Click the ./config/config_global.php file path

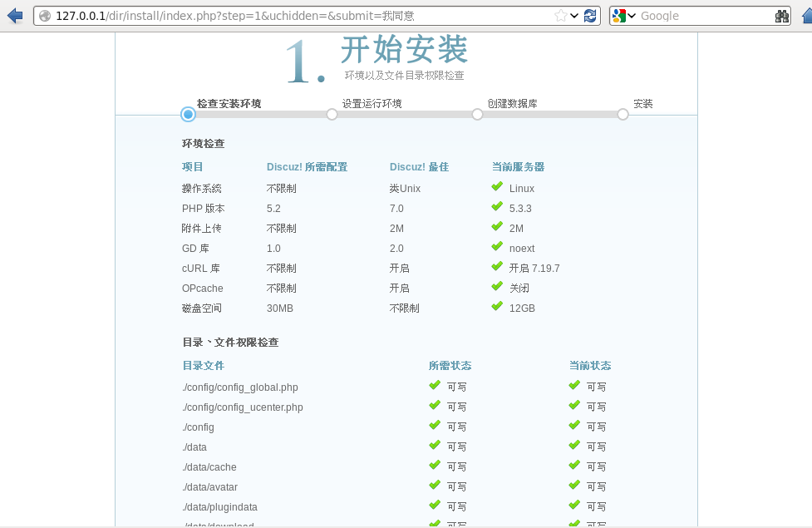(240, 387)
